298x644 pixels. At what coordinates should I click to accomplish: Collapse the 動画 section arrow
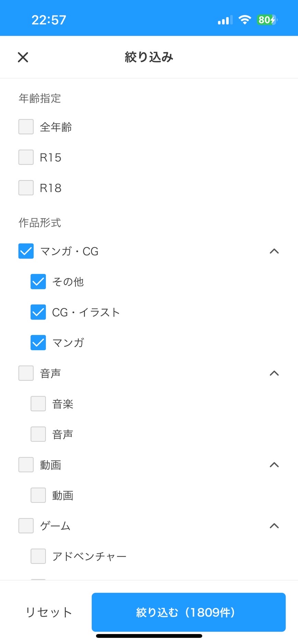274,465
